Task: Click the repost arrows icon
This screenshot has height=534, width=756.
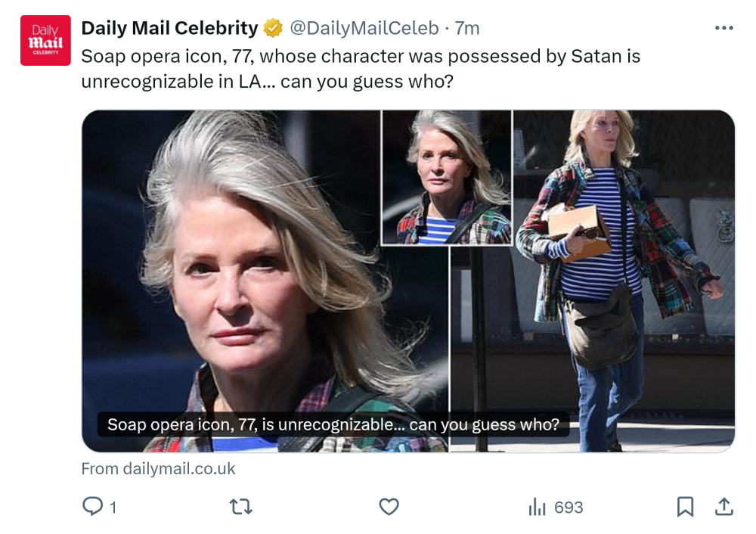Action: 240,507
